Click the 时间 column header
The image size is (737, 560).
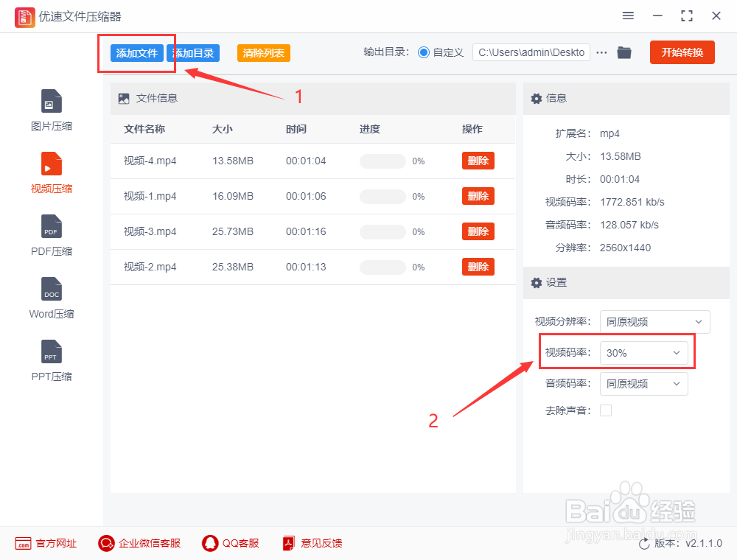pyautogui.click(x=296, y=129)
